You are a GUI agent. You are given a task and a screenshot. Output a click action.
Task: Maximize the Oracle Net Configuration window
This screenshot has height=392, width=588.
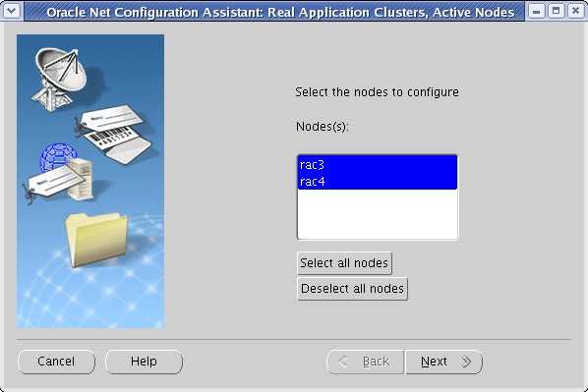[556, 11]
